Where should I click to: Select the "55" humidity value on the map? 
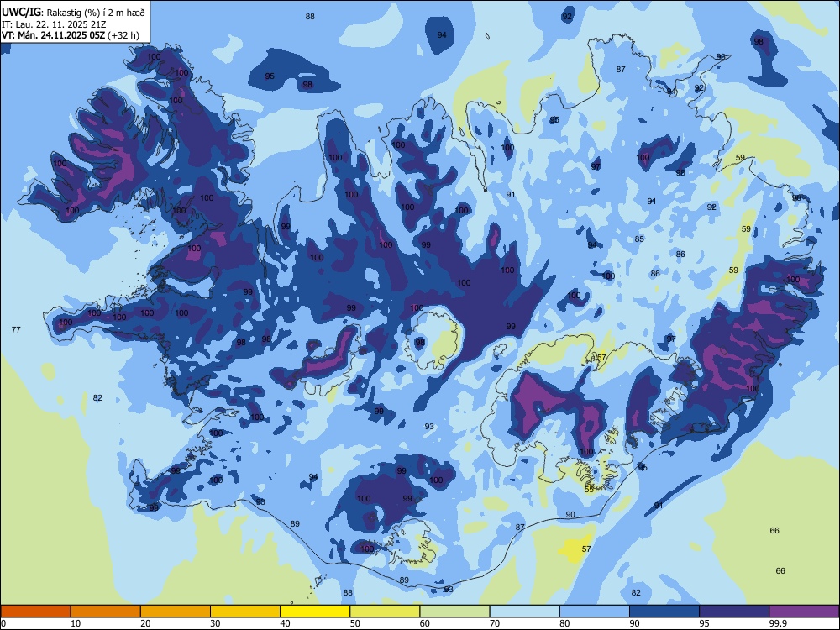[x=589, y=489]
